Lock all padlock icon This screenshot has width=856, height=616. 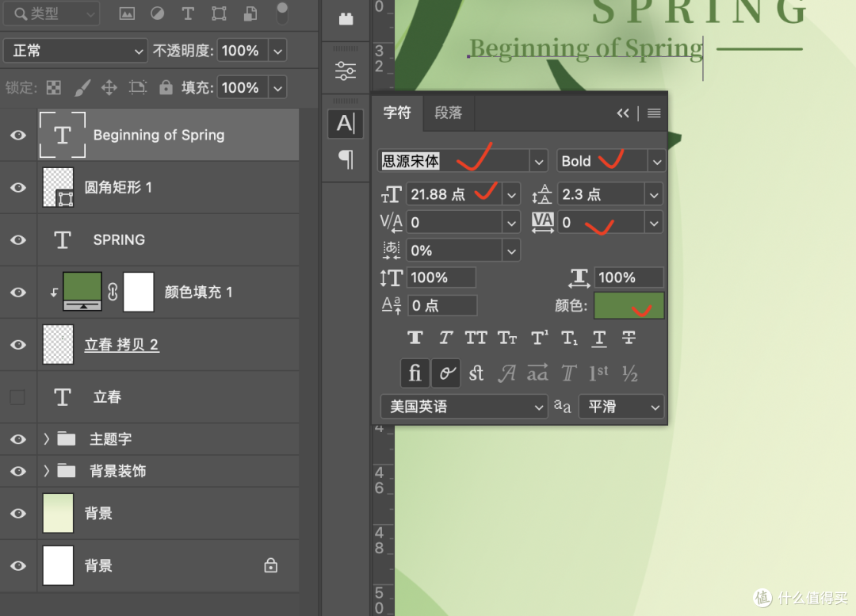coord(166,87)
